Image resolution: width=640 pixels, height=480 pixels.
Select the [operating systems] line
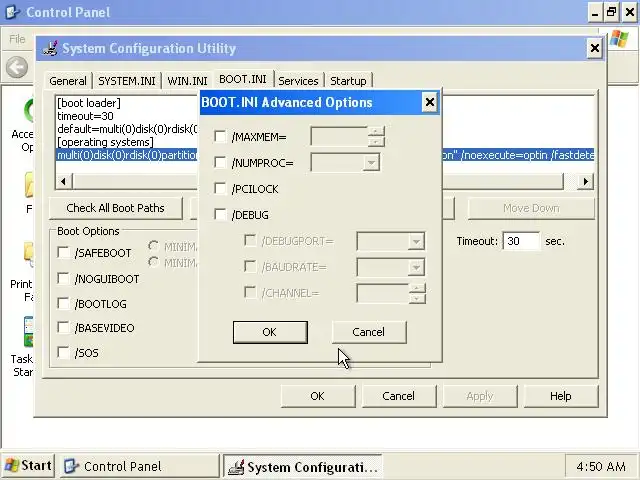point(105,142)
